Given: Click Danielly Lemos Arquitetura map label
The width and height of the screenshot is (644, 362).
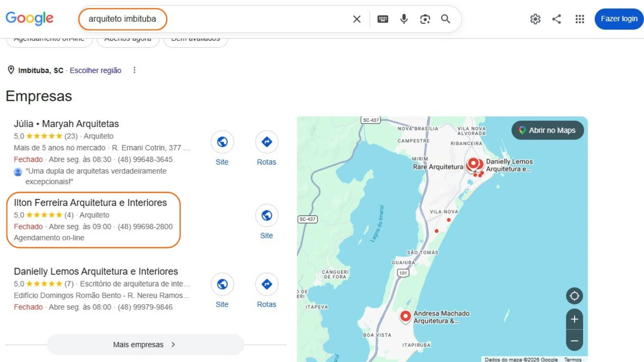Looking at the screenshot, I should pos(509,165).
